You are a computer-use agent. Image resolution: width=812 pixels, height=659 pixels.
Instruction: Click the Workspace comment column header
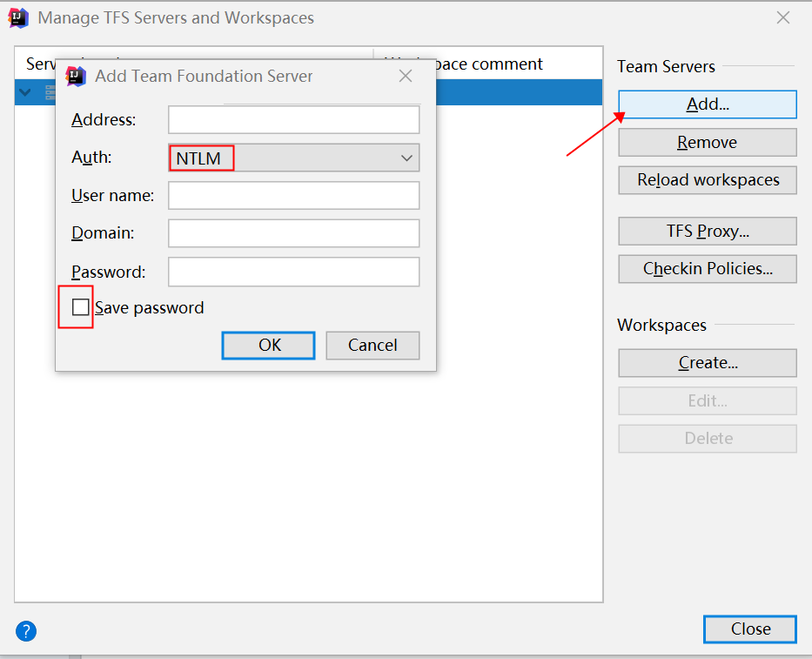[x=488, y=64]
